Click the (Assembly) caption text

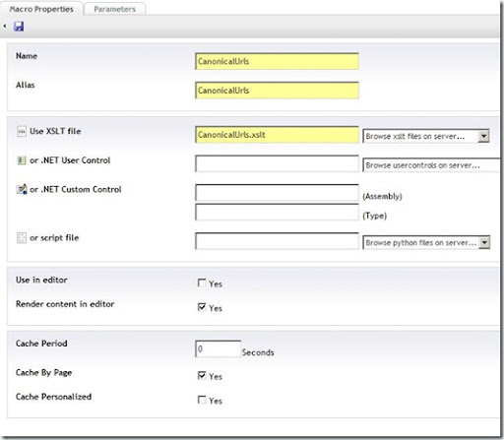(382, 196)
